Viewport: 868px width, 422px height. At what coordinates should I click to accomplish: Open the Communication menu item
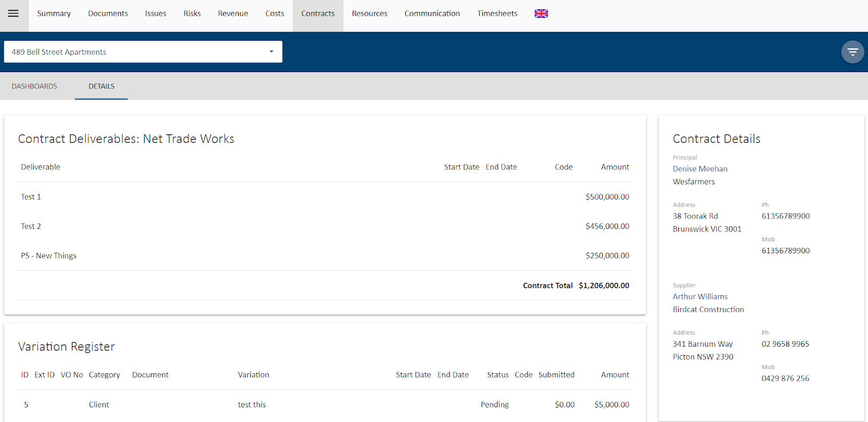click(432, 14)
